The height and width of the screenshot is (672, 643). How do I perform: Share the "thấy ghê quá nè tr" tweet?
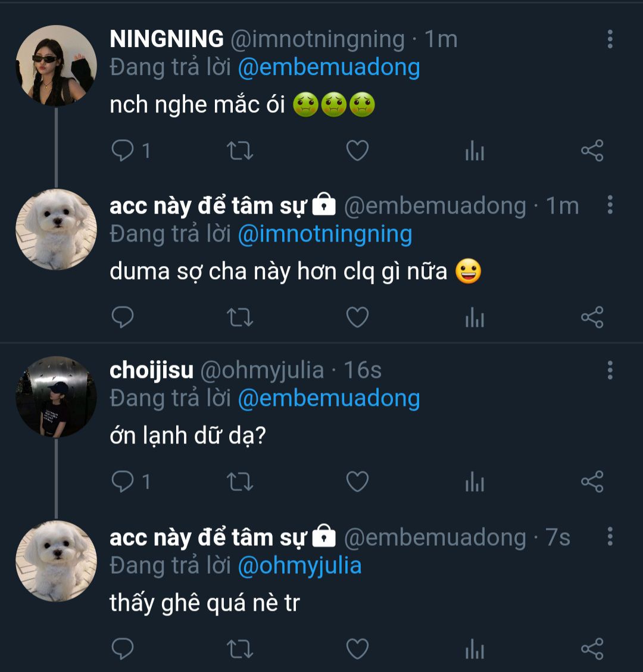(592, 648)
